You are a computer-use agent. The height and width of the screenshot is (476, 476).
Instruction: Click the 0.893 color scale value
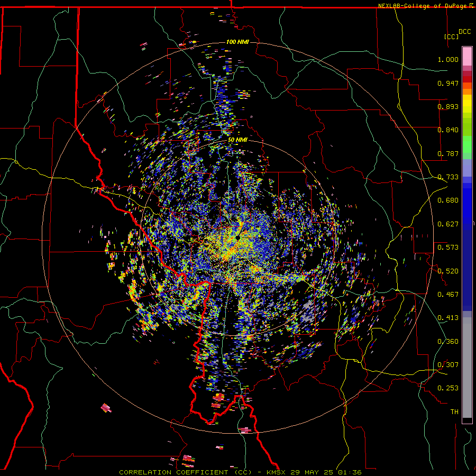point(448,106)
